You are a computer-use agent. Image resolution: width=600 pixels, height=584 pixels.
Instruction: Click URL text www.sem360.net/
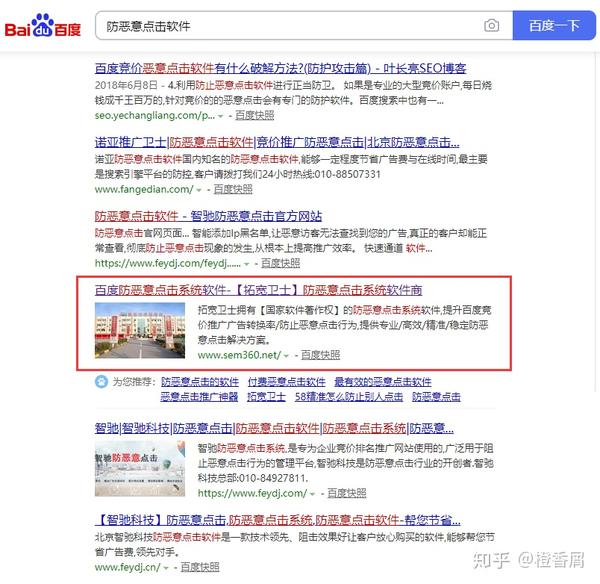240,355
